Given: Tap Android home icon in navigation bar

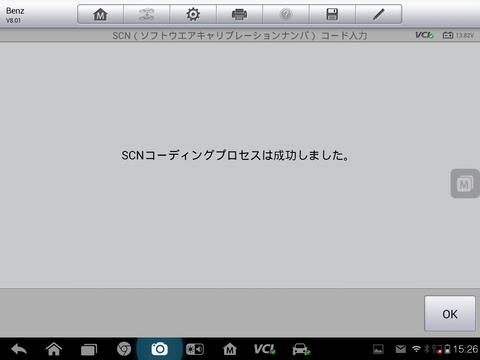Looking at the screenshot, I should click(x=54, y=349).
